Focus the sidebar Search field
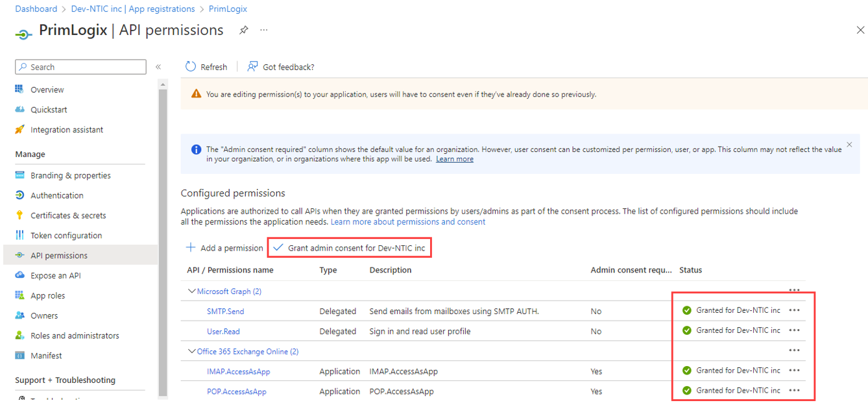The width and height of the screenshot is (868, 405). coord(80,67)
